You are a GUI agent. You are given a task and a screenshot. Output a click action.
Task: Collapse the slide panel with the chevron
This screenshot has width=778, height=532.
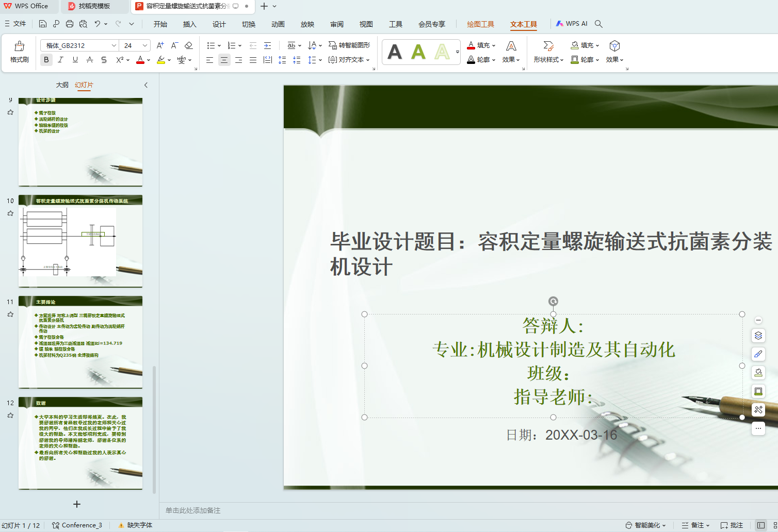click(x=146, y=85)
